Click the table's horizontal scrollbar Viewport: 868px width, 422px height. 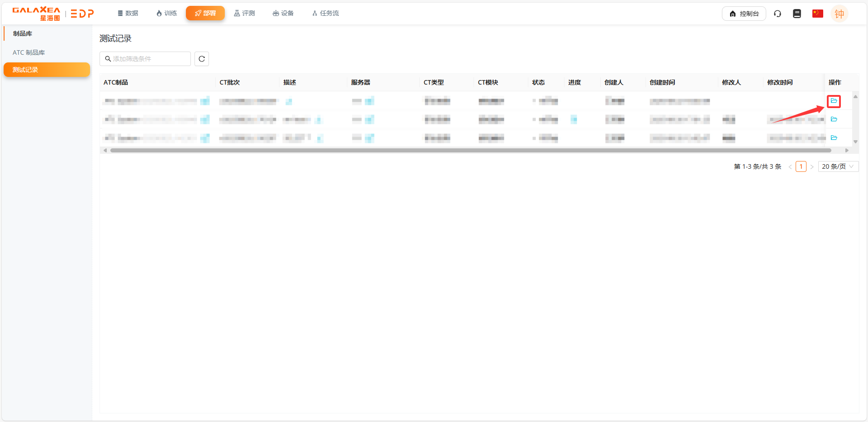[x=470, y=150]
